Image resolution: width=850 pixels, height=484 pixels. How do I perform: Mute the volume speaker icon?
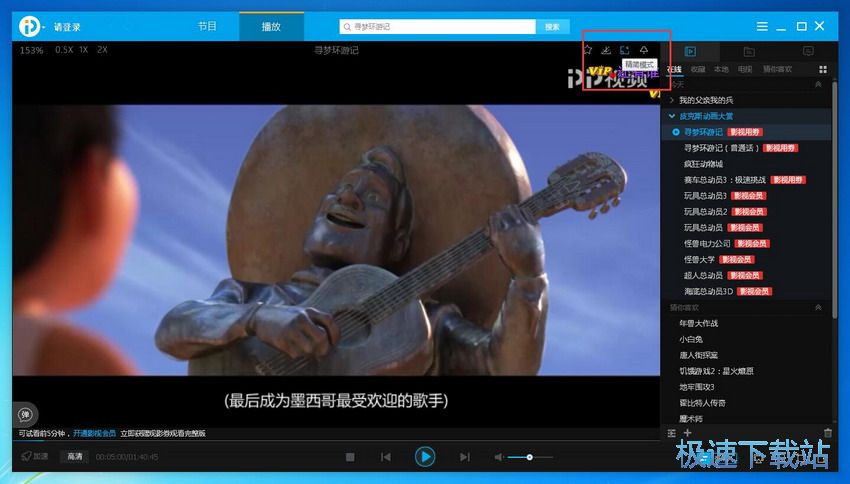pos(499,457)
